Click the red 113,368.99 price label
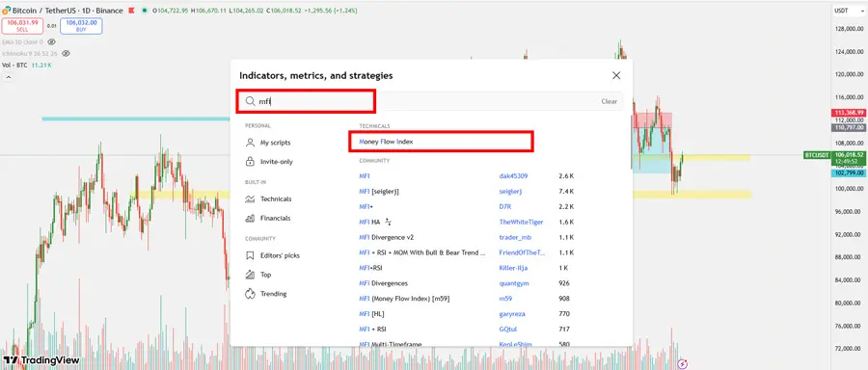868x370 pixels. click(x=849, y=113)
